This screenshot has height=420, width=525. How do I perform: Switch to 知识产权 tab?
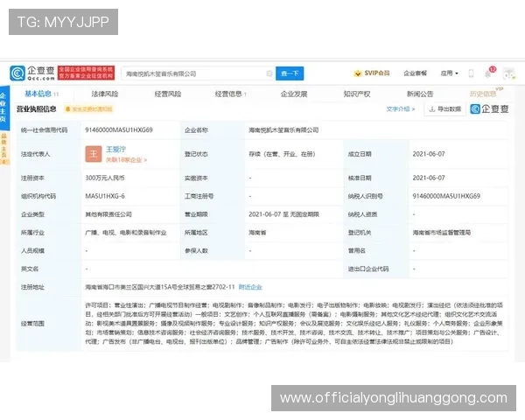pos(357,94)
